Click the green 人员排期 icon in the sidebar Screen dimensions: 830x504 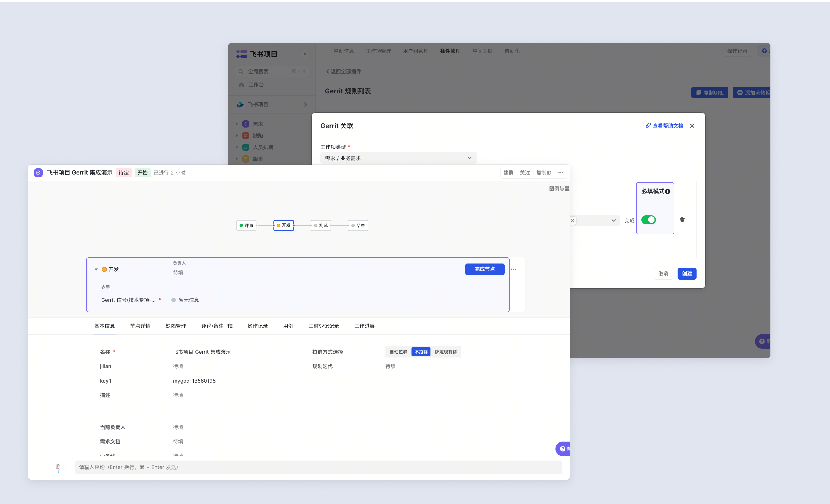click(246, 147)
